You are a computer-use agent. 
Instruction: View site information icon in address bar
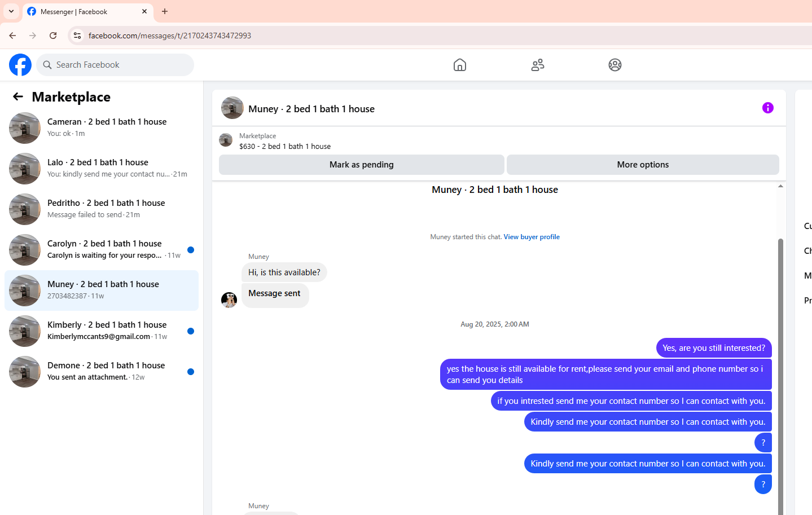point(77,36)
